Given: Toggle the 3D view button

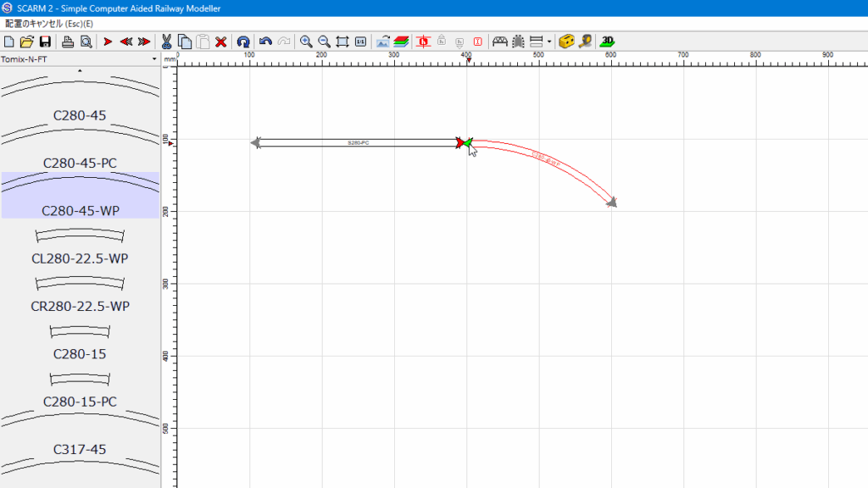Looking at the screenshot, I should [607, 42].
